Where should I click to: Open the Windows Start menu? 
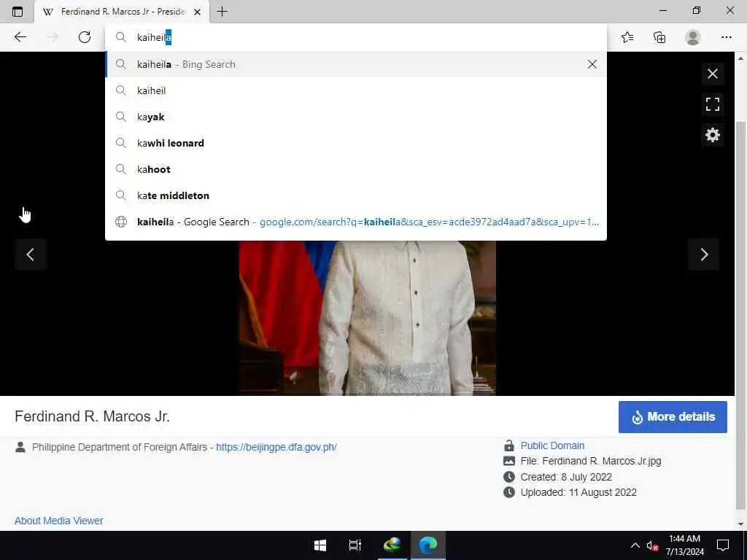tap(320, 545)
